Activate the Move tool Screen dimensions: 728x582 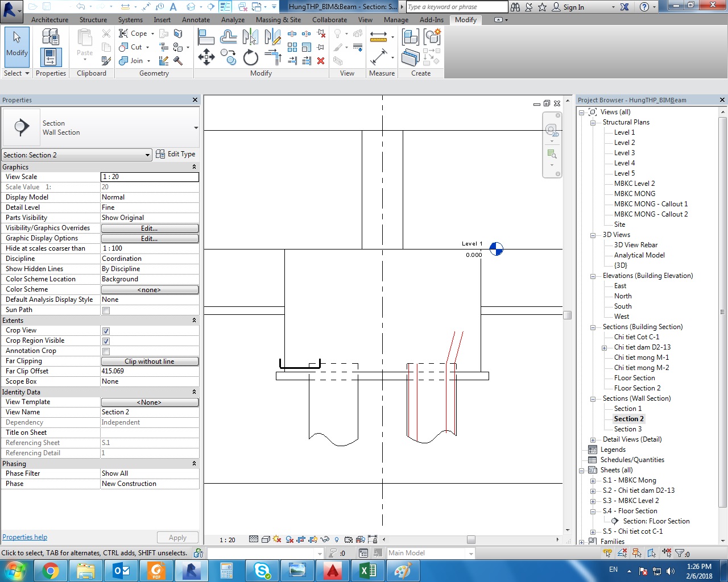[206, 57]
